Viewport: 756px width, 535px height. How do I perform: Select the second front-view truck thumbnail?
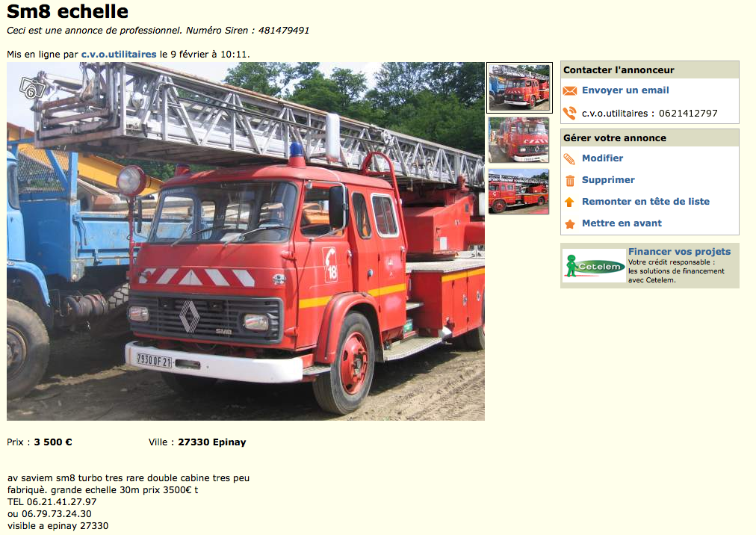pyautogui.click(x=518, y=140)
